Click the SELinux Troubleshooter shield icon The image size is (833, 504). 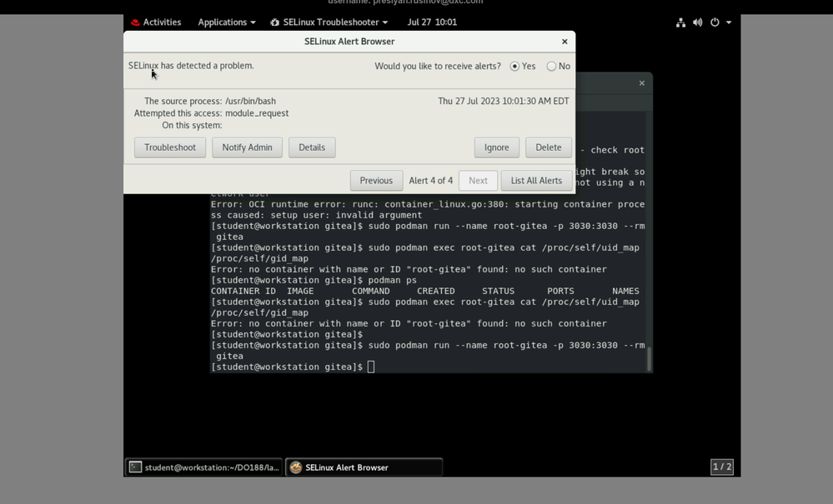(274, 22)
